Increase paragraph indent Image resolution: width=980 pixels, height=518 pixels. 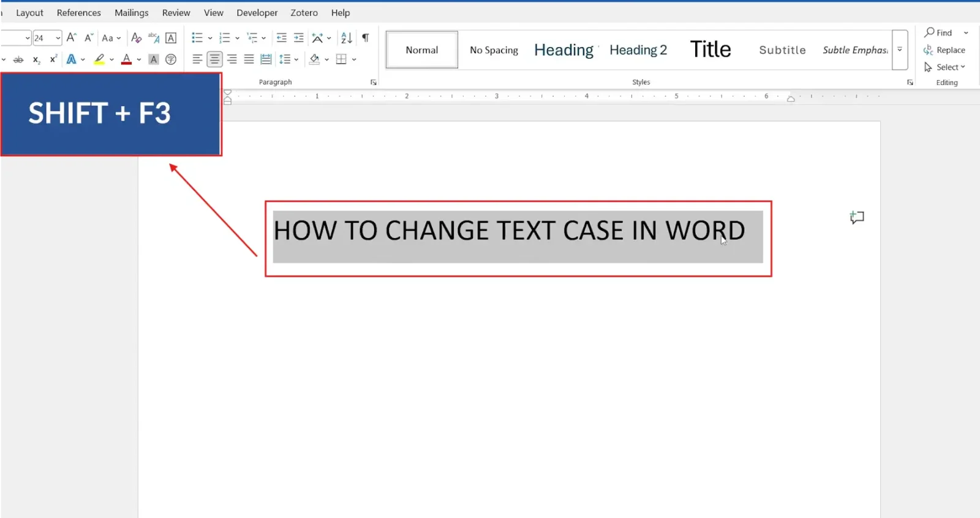point(298,38)
